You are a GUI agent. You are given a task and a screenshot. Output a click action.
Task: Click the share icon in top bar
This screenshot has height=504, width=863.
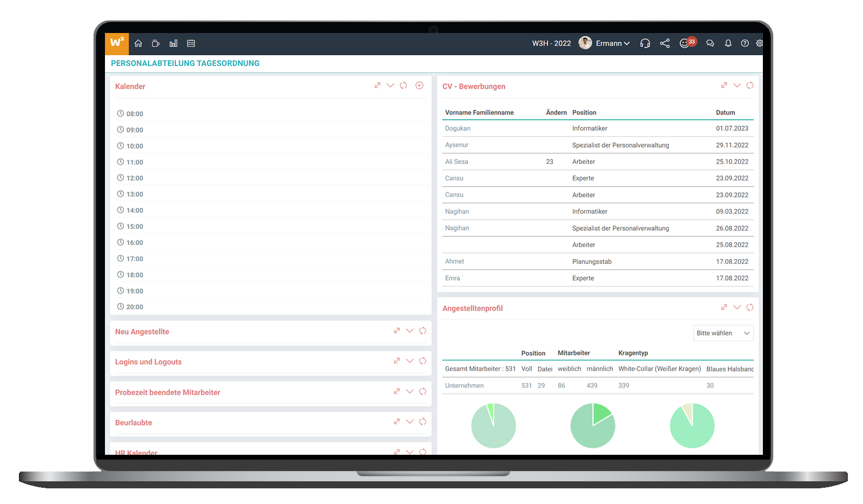(x=665, y=43)
